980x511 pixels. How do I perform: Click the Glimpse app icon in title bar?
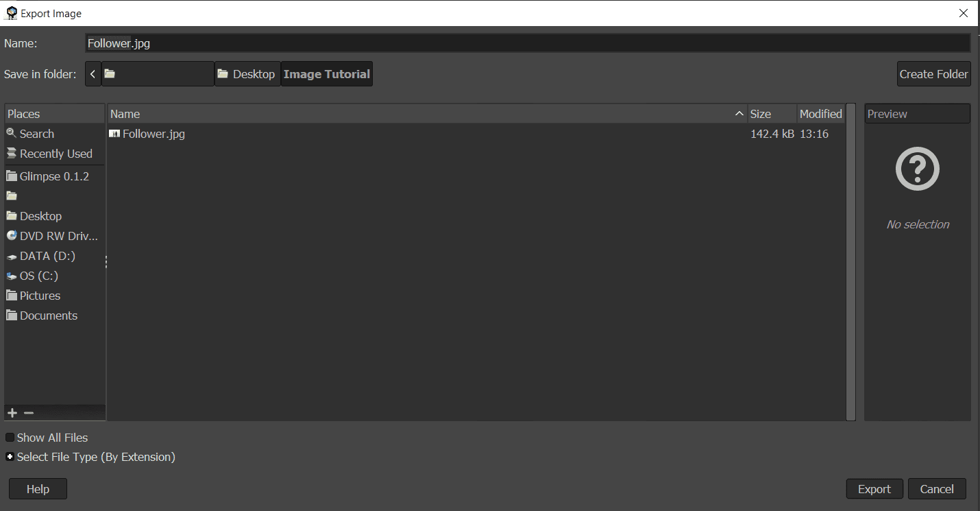pyautogui.click(x=11, y=13)
